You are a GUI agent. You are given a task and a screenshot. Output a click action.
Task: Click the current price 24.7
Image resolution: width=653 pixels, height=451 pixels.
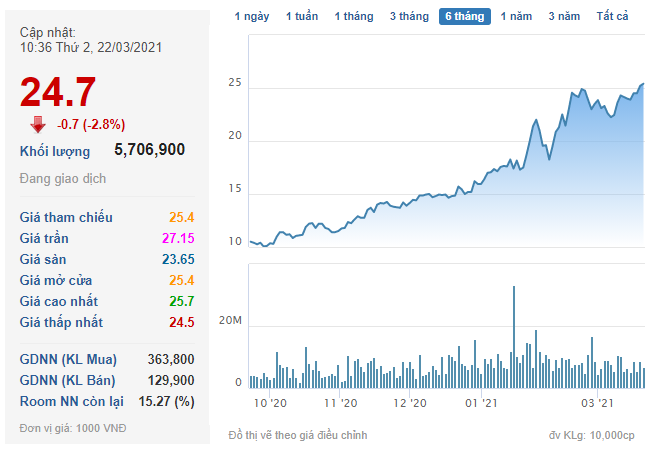58,92
